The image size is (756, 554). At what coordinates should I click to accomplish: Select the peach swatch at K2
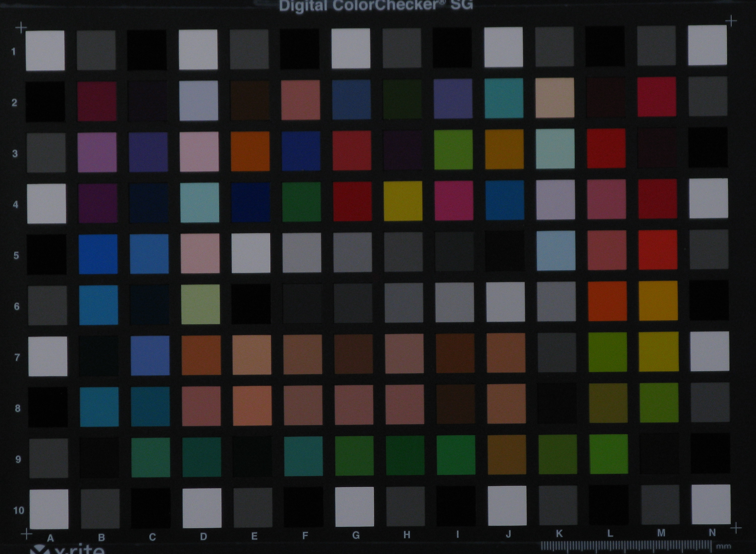point(555,98)
